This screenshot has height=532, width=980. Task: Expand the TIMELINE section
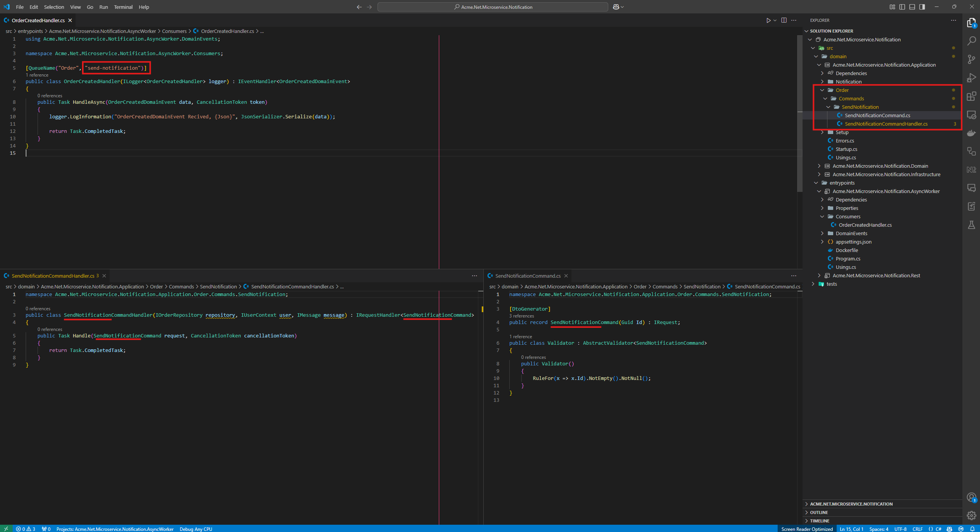[x=883, y=521]
